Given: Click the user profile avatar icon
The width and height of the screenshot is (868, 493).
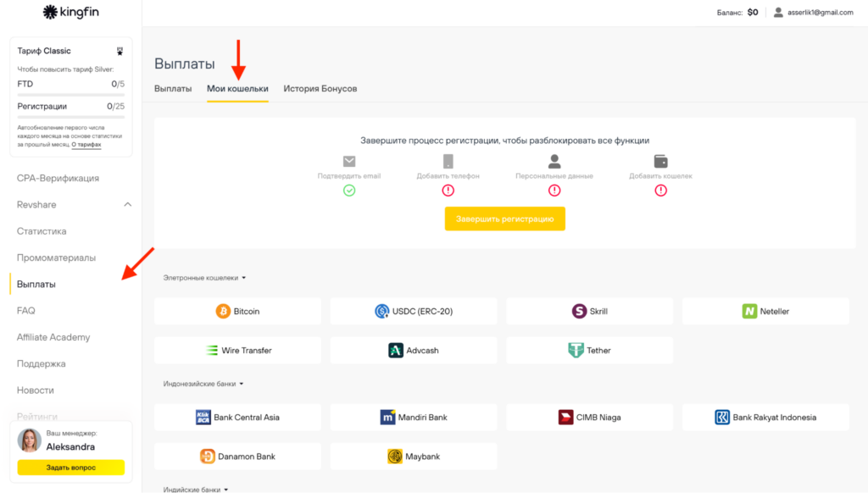Looking at the screenshot, I should 778,12.
